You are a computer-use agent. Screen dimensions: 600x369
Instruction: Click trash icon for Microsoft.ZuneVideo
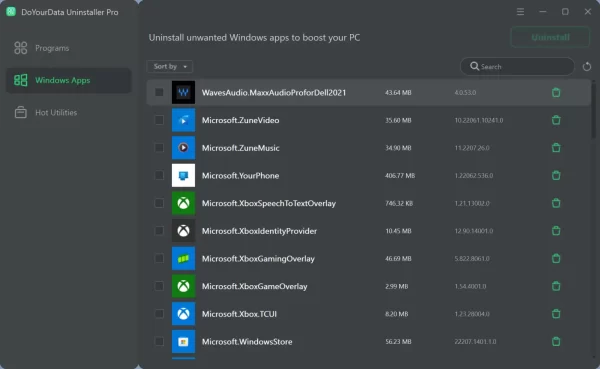556,120
